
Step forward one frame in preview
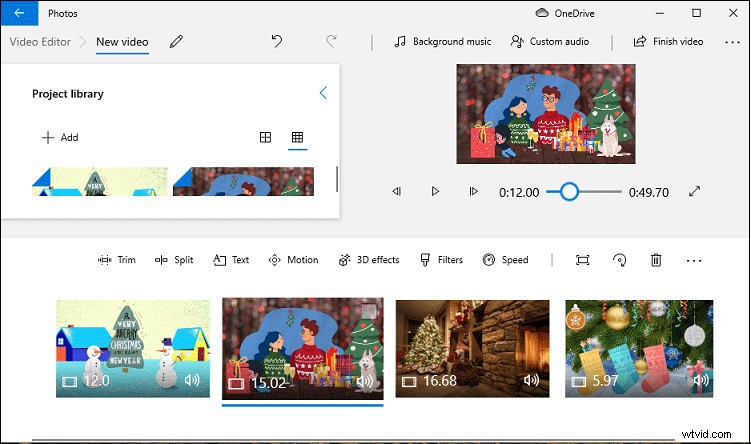pyautogui.click(x=473, y=192)
